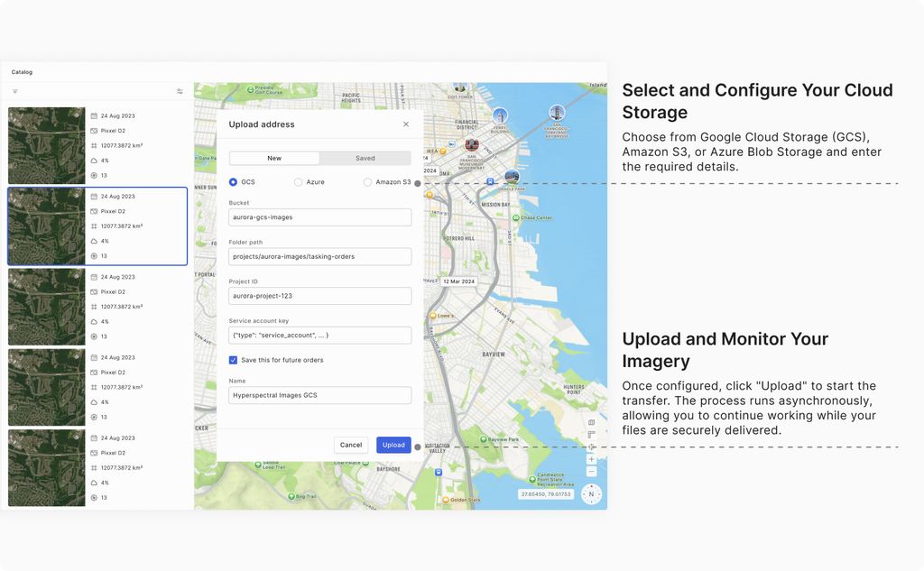Click the 12 Mar 2024 map date label
This screenshot has width=924, height=571.
point(459,281)
